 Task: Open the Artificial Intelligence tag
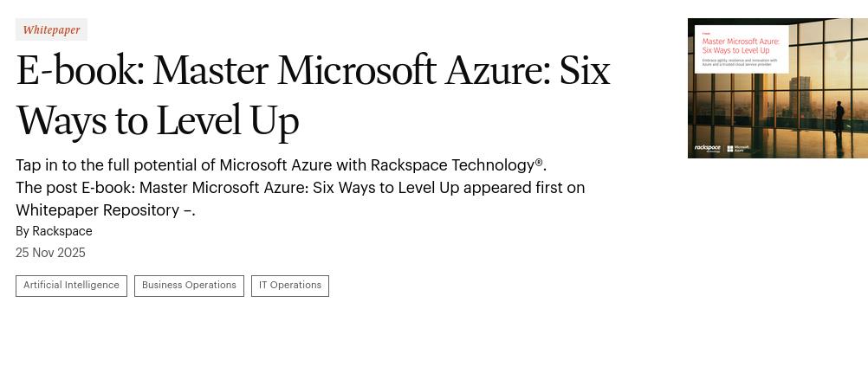[71, 286]
